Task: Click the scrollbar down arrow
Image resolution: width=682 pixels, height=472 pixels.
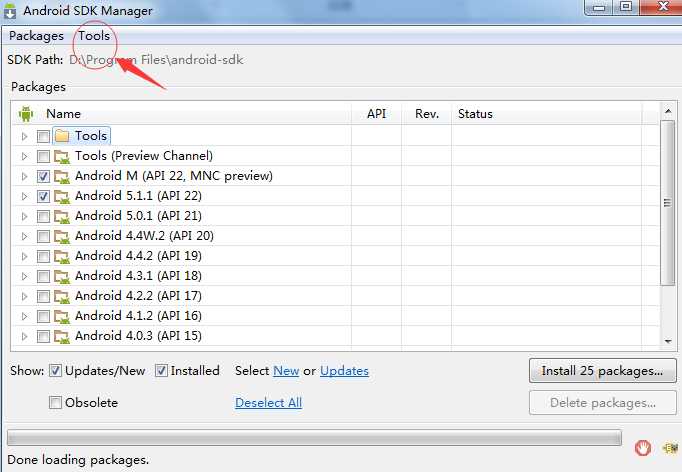Action: pos(668,341)
